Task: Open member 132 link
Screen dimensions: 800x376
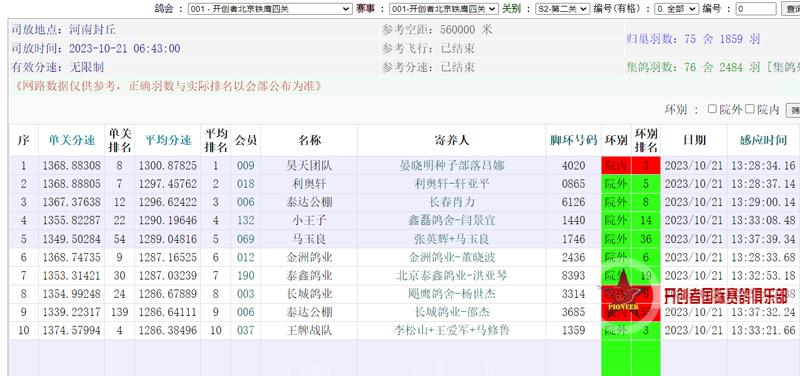Action: (x=245, y=220)
